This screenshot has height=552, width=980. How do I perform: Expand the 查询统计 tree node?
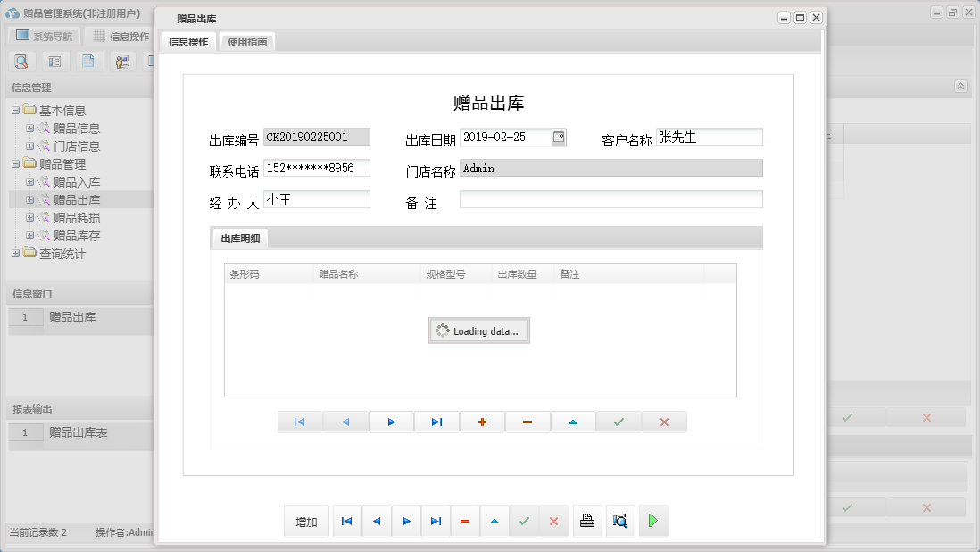click(x=16, y=254)
